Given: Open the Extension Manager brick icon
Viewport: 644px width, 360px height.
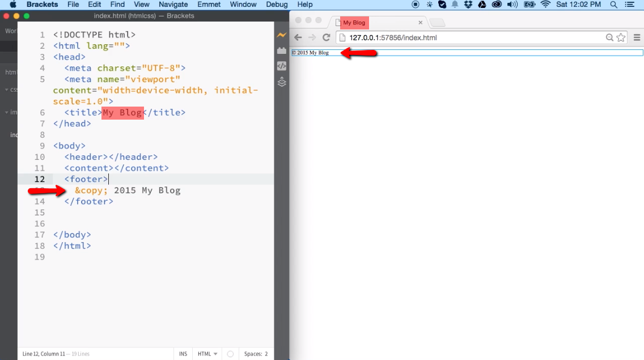Looking at the screenshot, I should point(282,50).
